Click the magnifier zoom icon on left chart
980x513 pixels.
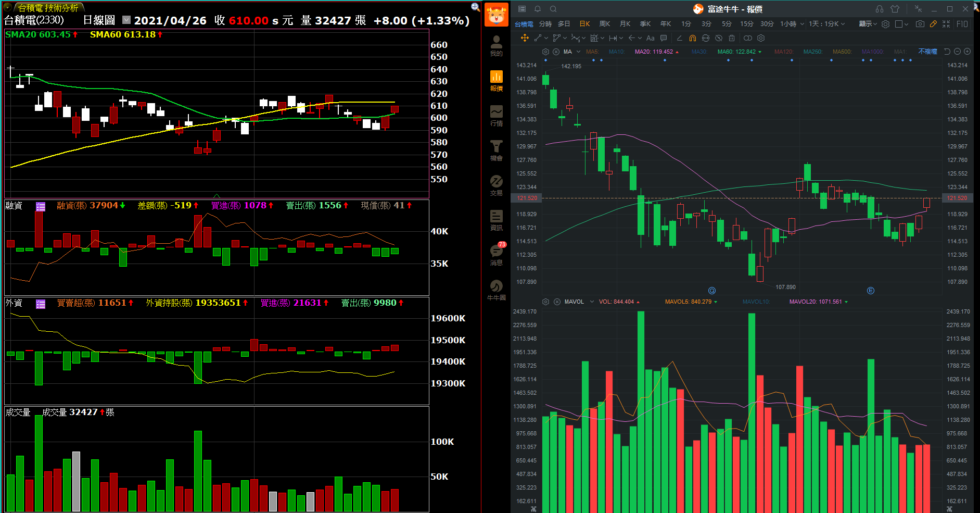(475, 7)
